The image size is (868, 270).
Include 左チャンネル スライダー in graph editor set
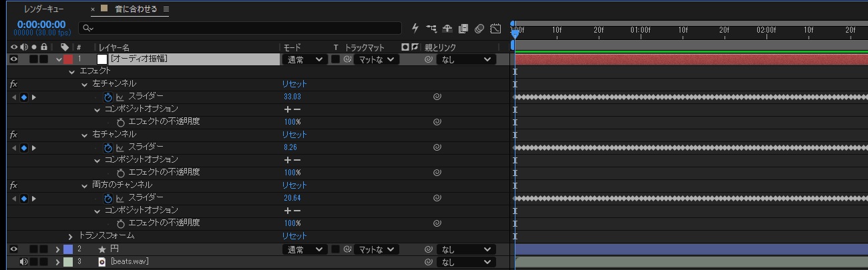tap(120, 97)
